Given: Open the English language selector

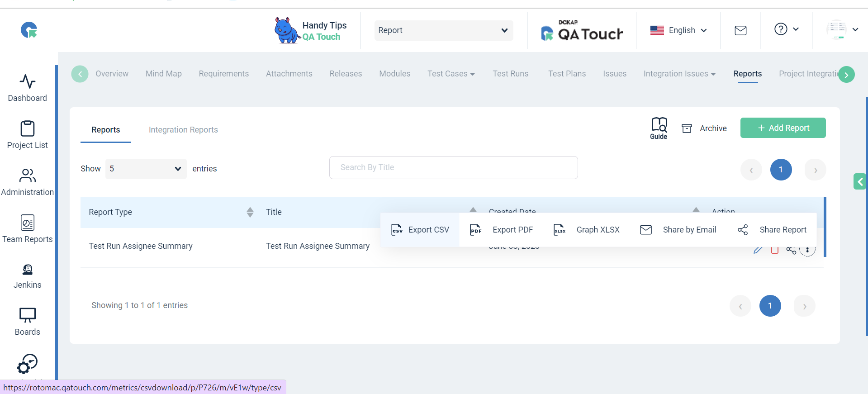Looking at the screenshot, I should click(x=678, y=30).
